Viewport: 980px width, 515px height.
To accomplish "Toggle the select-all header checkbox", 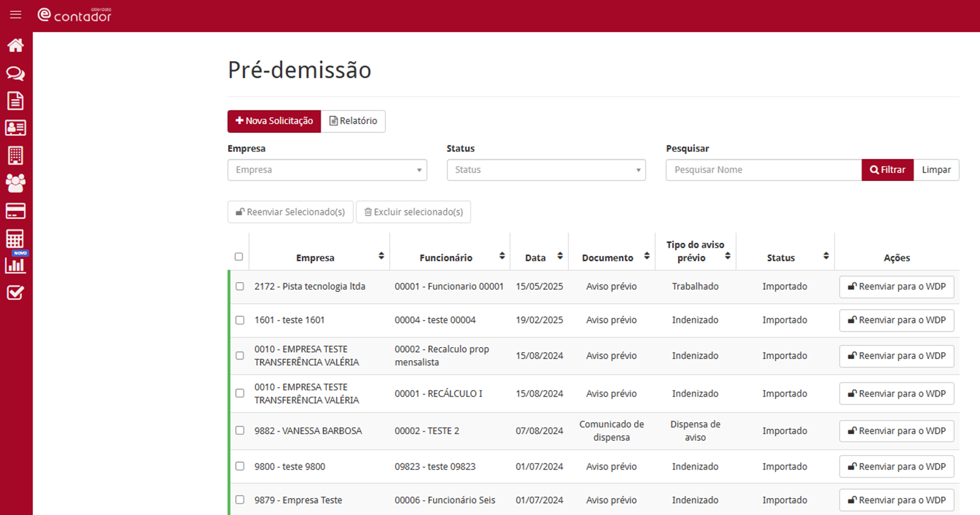I will click(239, 257).
